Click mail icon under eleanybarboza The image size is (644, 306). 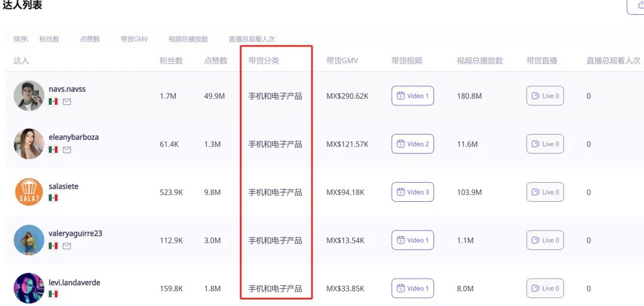coord(67,149)
